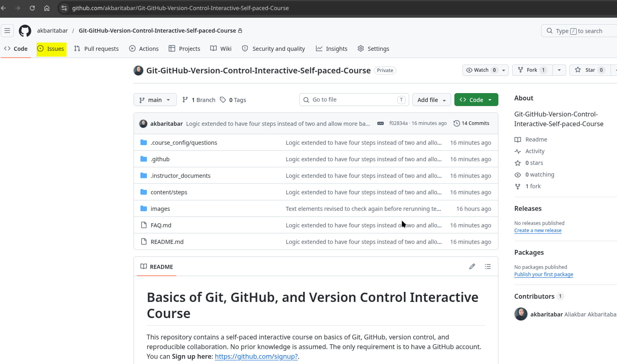Open the README outline list icon
The image size is (617, 364).
pyautogui.click(x=488, y=267)
